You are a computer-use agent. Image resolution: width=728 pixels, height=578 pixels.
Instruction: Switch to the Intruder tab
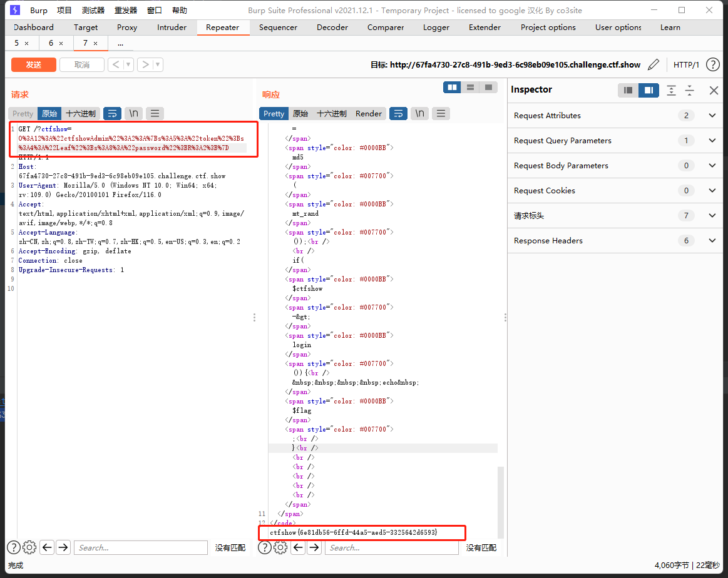click(172, 28)
